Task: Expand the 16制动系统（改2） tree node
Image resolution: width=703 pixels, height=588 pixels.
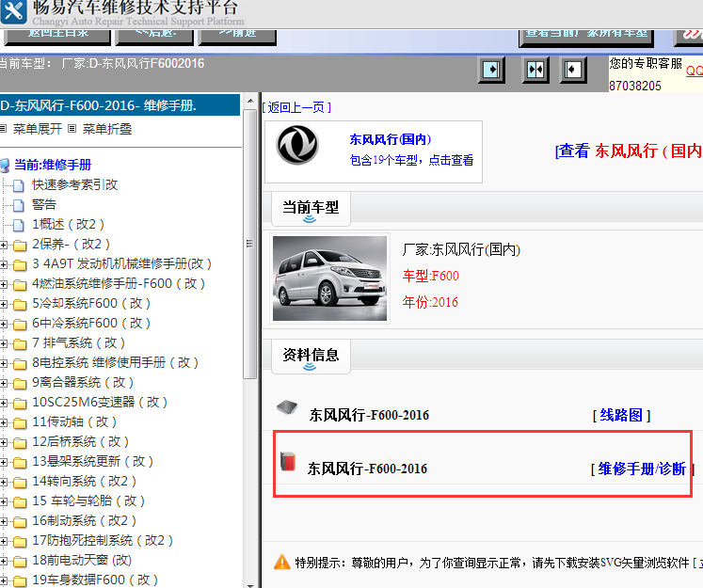Action: coord(4,521)
